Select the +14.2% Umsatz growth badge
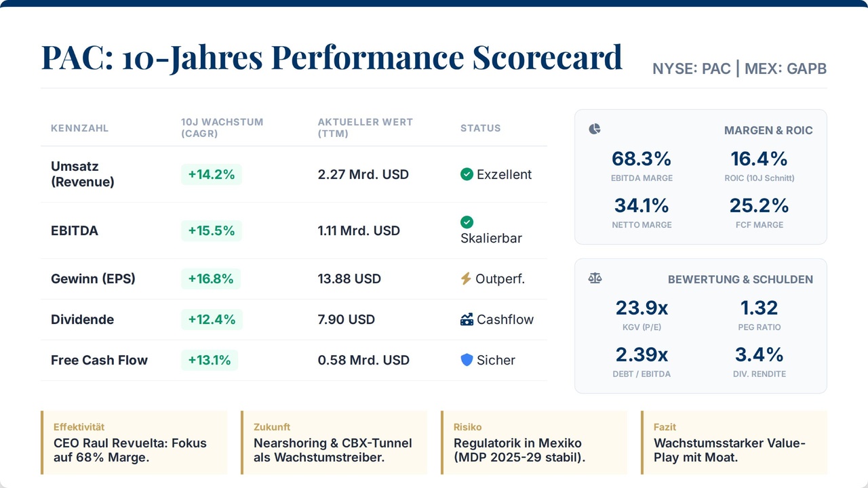 [211, 174]
